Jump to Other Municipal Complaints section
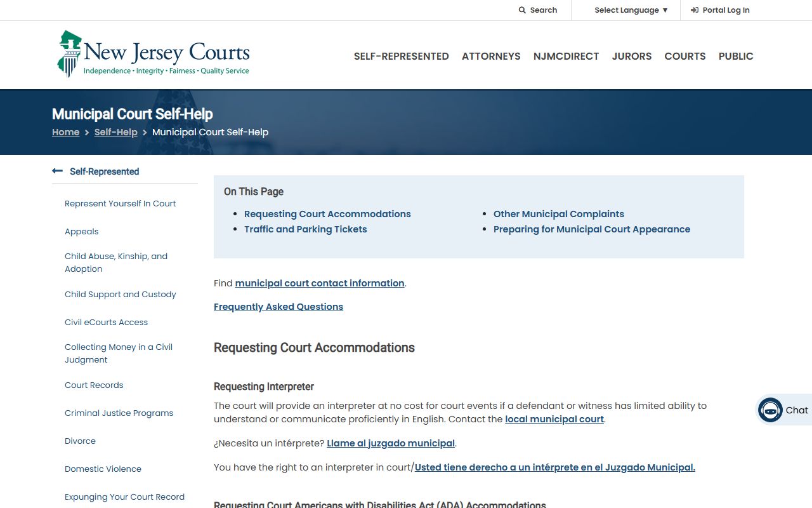This screenshot has width=812, height=508. pyautogui.click(x=559, y=214)
